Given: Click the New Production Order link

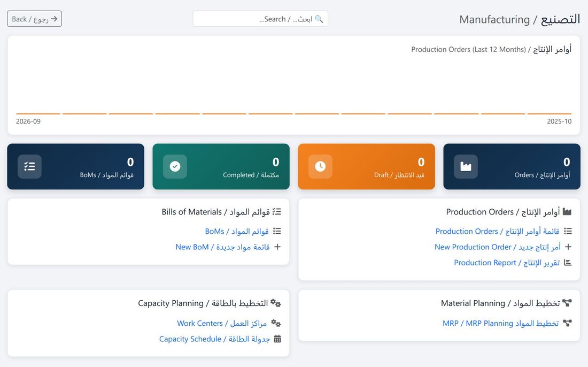Looking at the screenshot, I should (498, 247).
